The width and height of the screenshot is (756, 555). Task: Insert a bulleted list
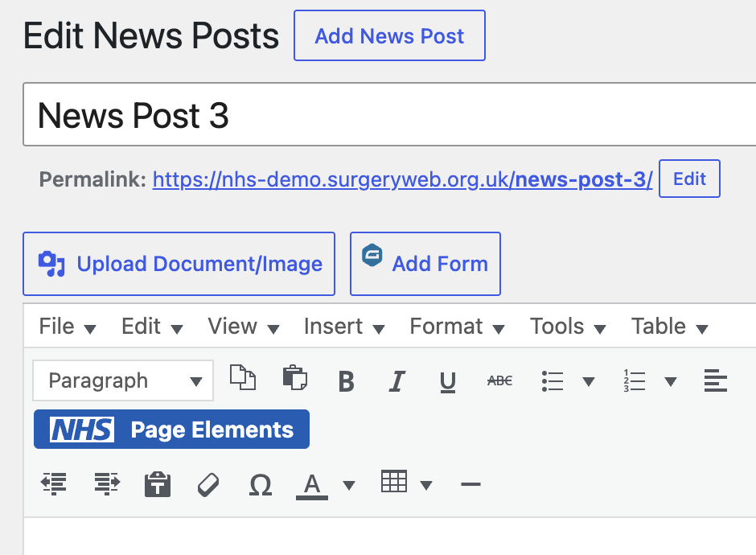pos(552,381)
